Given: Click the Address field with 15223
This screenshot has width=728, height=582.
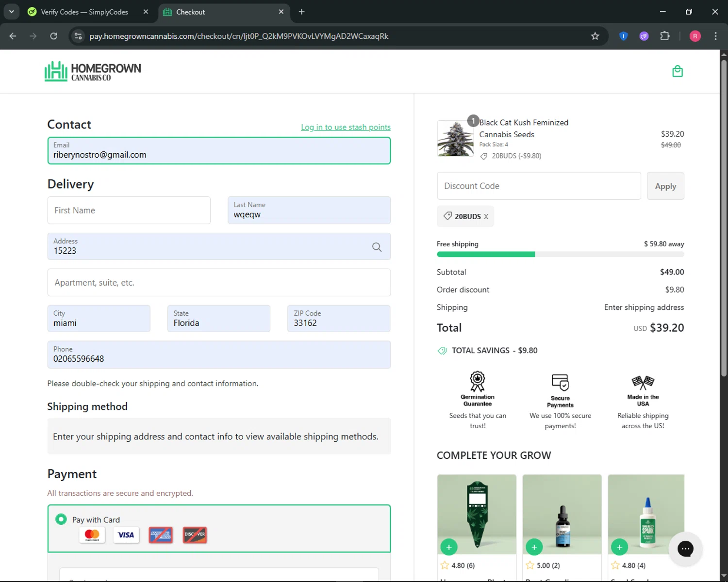Looking at the screenshot, I should (x=219, y=246).
